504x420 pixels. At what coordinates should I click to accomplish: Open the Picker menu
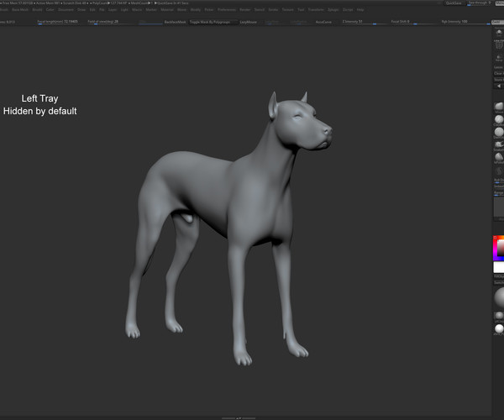209,9
